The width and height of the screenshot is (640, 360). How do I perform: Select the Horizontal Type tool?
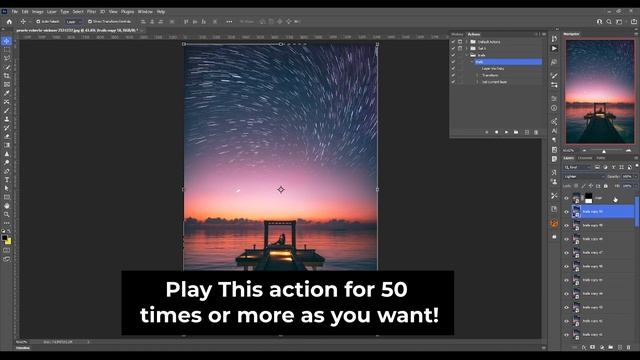tap(7, 180)
